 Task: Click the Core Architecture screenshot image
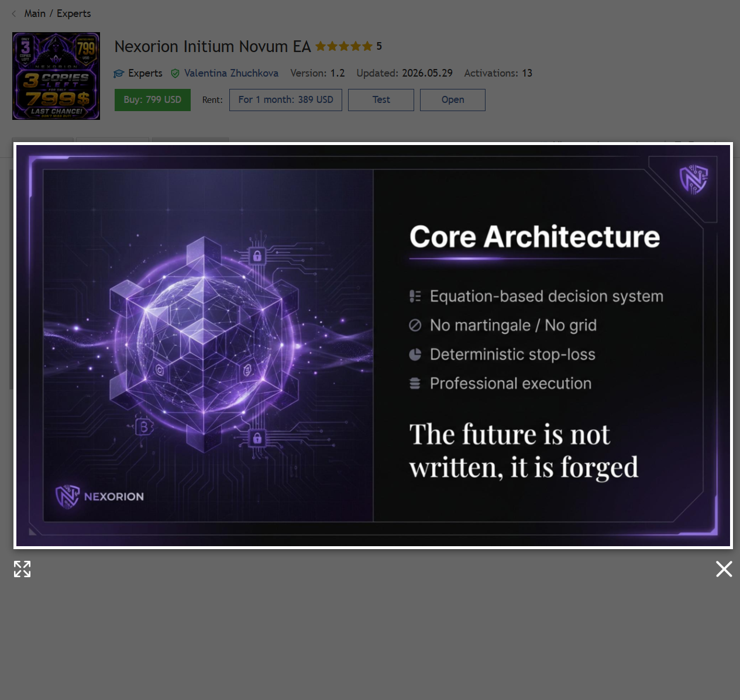[373, 346]
